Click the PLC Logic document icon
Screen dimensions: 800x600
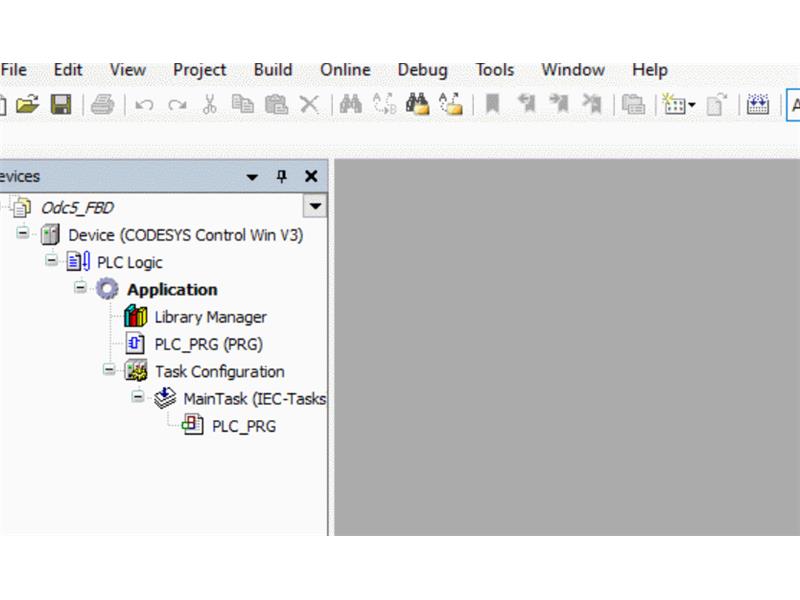point(79,262)
